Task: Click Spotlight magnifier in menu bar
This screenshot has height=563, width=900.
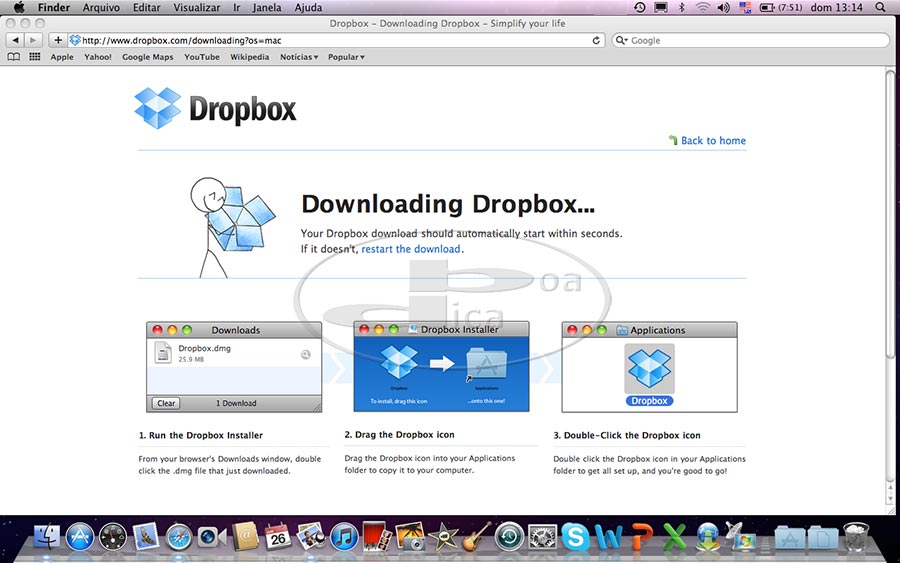Action: 880,7
